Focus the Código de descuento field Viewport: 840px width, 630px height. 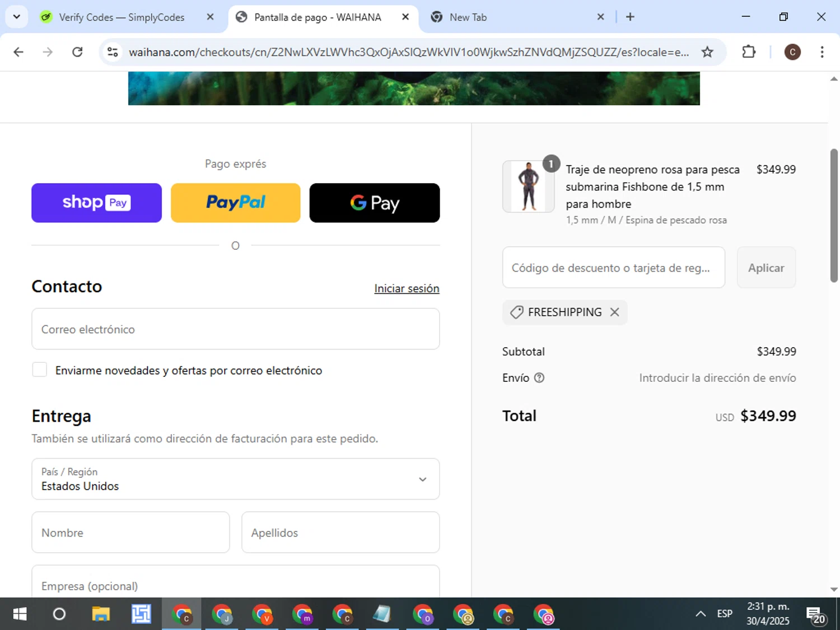pos(614,268)
